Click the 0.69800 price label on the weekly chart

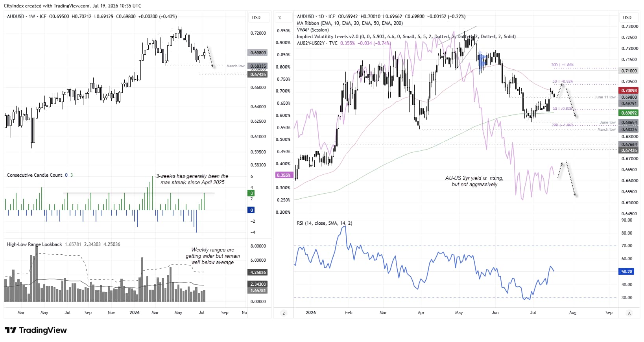(258, 53)
